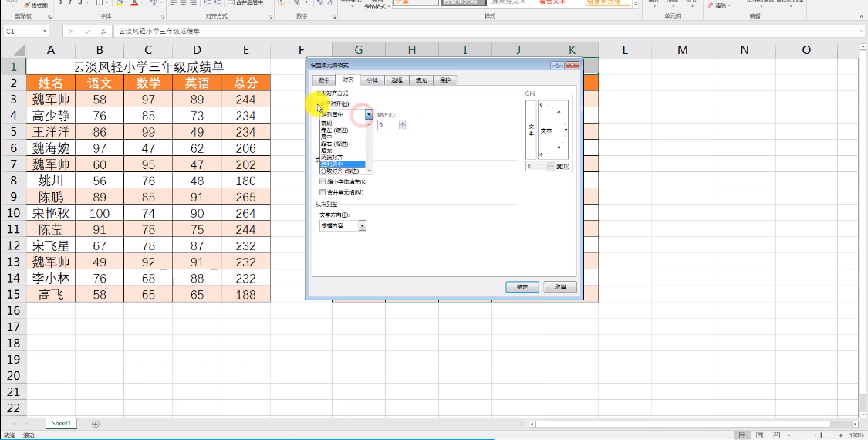Click the left-align text icon
868x440 pixels.
(173, 3)
